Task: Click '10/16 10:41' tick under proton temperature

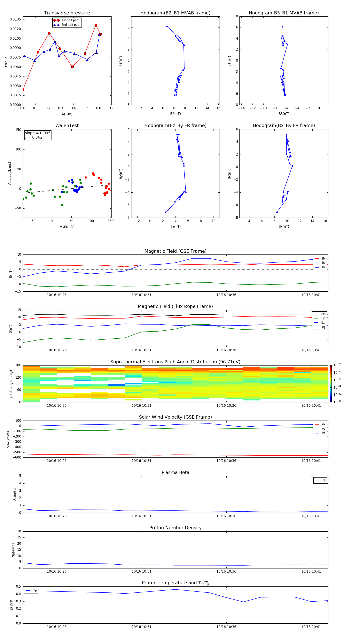Action: pyautogui.click(x=311, y=627)
